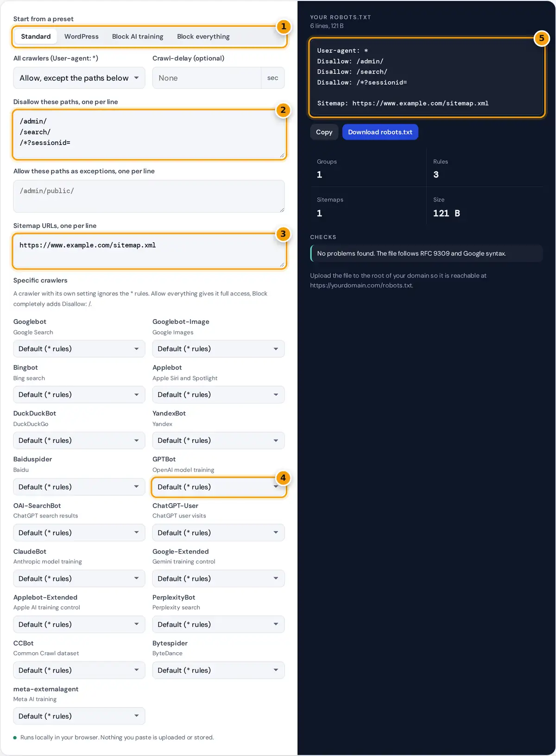
Task: Click the robots.txt output preview
Action: 427,77
